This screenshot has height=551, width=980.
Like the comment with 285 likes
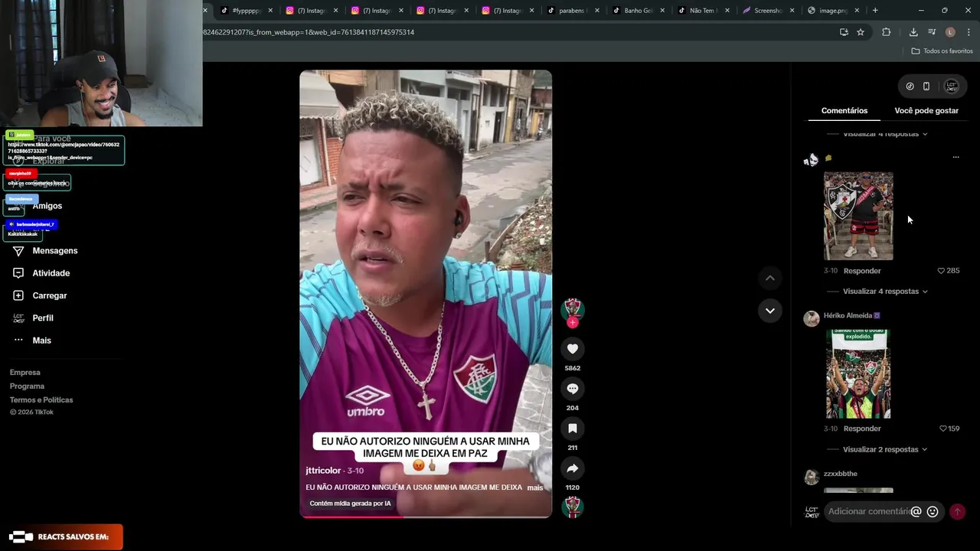coord(941,271)
